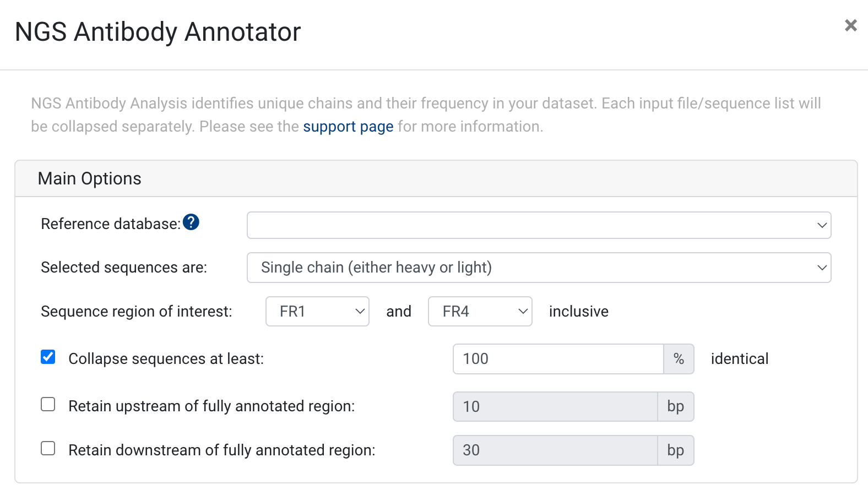Click the Main Options panel header
The height and width of the screenshot is (490, 868).
click(x=436, y=178)
